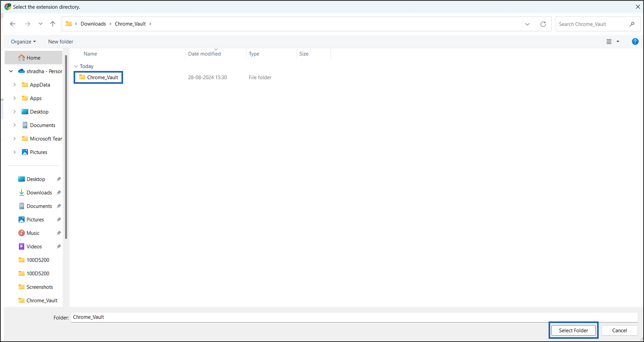Sort by the Name column

click(x=90, y=54)
